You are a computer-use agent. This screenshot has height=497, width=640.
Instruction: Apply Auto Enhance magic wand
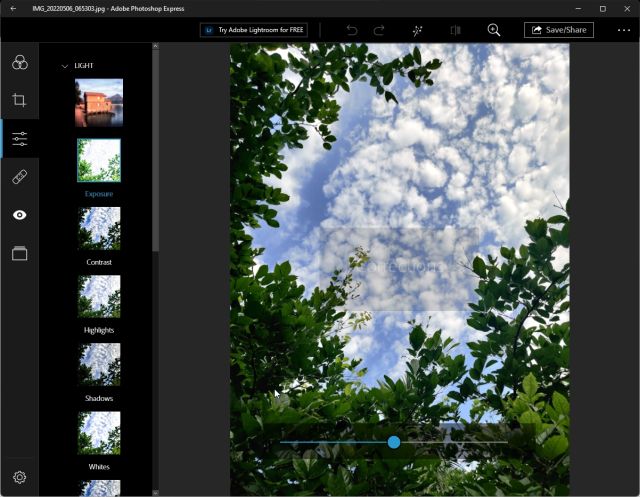pos(417,30)
